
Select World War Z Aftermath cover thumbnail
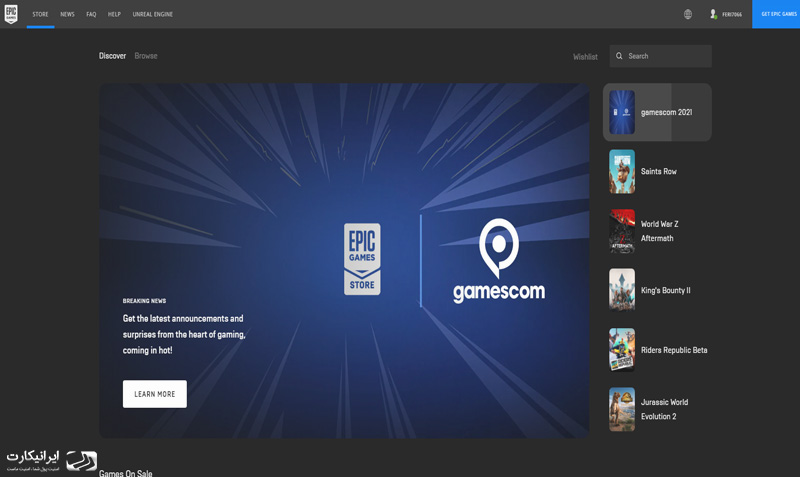pos(622,231)
